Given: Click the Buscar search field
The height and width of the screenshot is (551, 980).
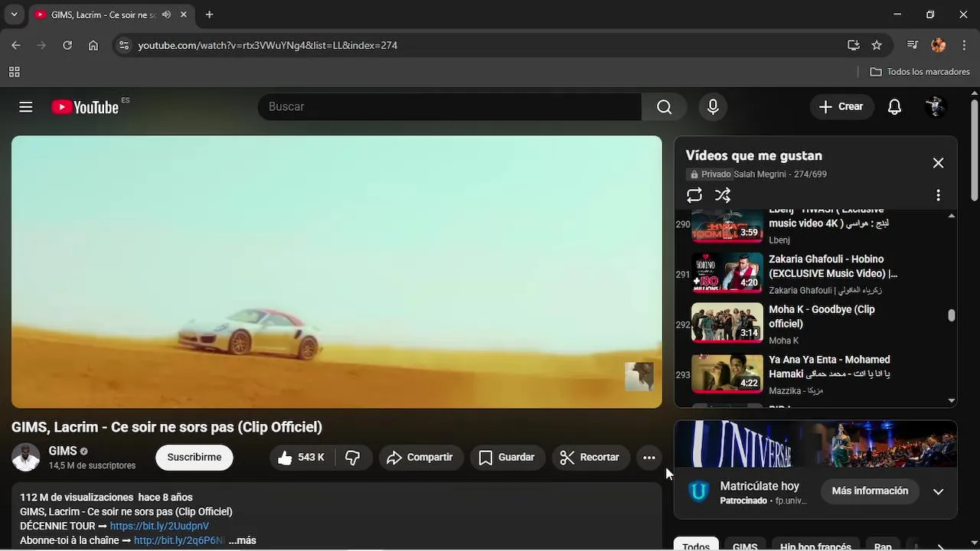Looking at the screenshot, I should (449, 107).
